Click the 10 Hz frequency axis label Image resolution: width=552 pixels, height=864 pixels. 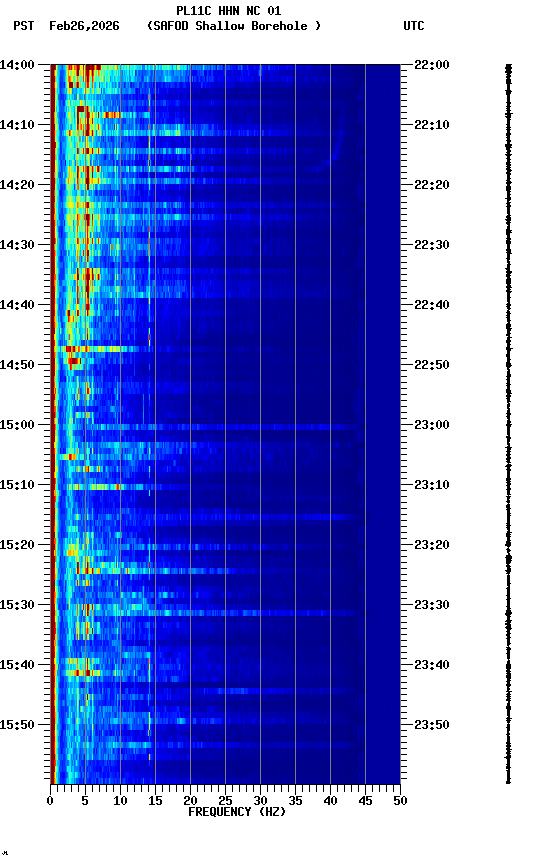click(x=120, y=801)
